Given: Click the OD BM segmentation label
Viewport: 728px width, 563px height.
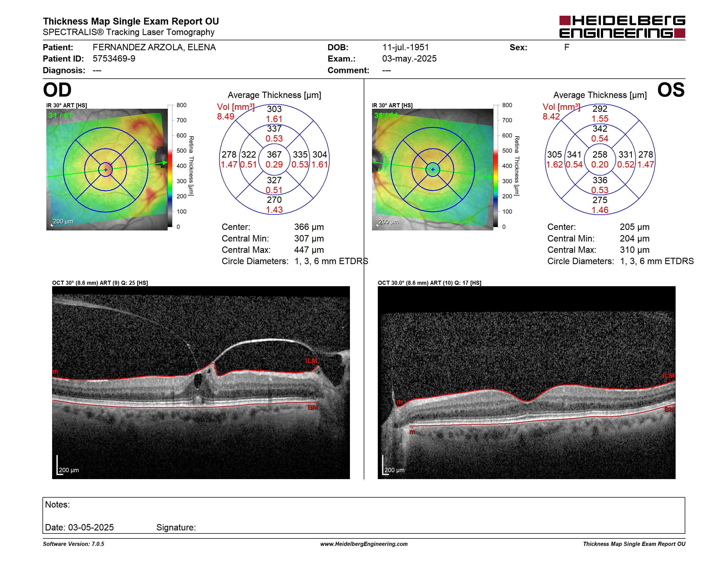Looking at the screenshot, I should (x=313, y=407).
